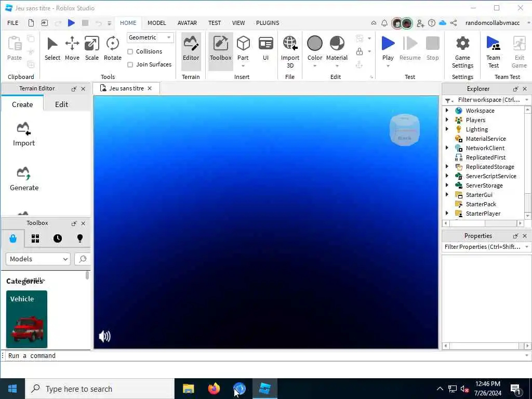Select the Jeu sans titre document tab
This screenshot has height=399, width=532.
126,88
